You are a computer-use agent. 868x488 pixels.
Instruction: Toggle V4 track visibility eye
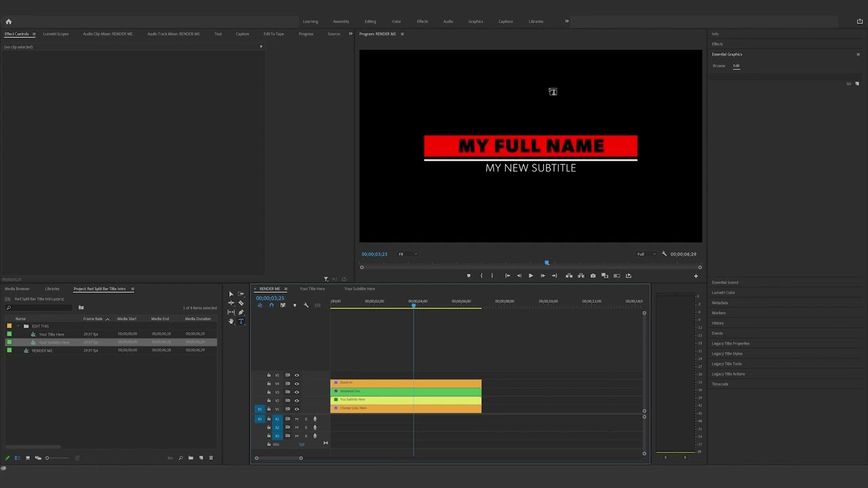click(296, 384)
